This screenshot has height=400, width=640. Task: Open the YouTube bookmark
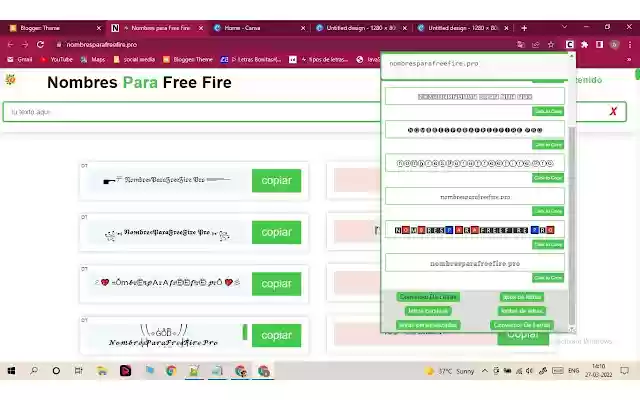click(56, 60)
